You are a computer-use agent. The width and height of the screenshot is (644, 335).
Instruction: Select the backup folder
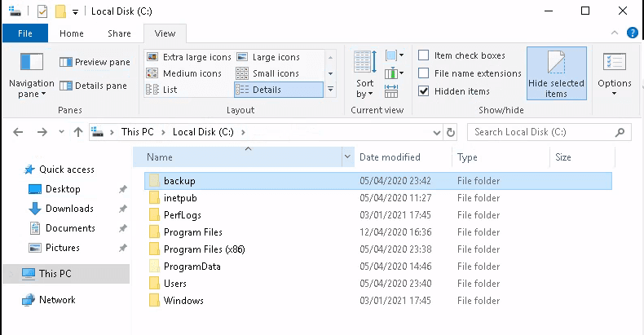pyautogui.click(x=378, y=181)
